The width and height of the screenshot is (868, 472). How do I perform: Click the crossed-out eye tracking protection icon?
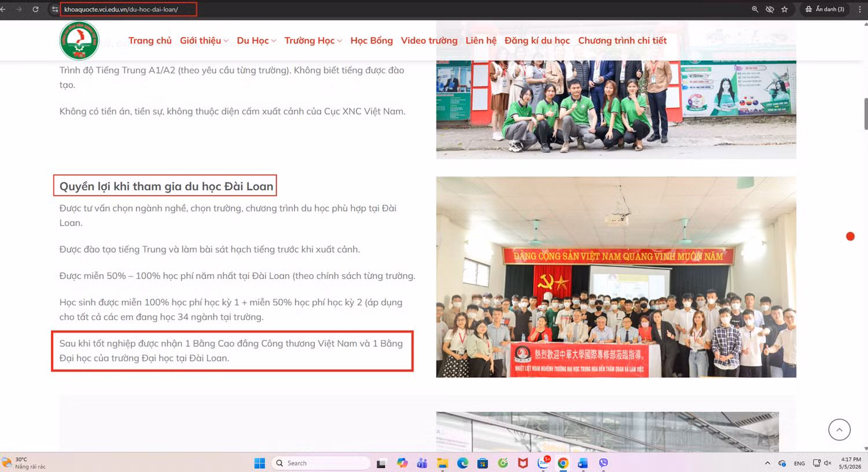770,9
